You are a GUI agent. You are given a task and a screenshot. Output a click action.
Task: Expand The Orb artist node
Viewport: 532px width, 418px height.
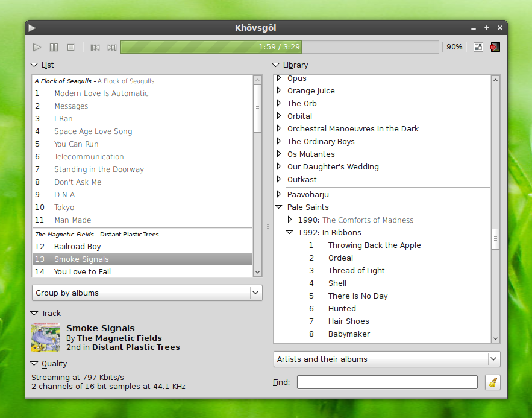279,103
